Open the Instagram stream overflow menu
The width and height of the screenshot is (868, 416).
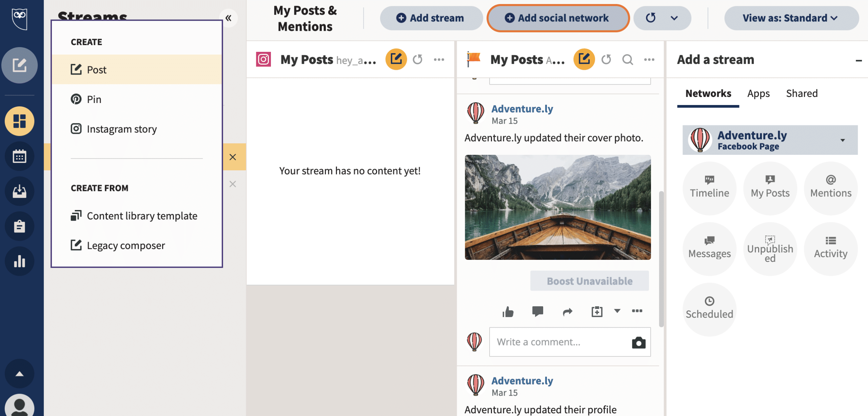439,59
